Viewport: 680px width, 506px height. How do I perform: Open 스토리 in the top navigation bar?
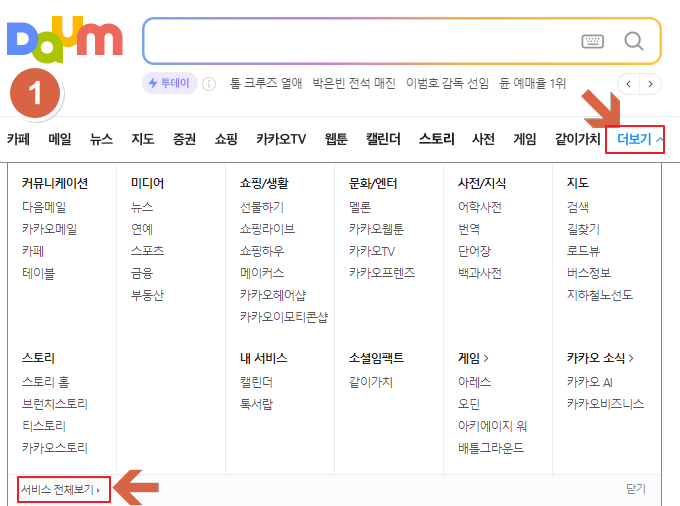tap(436, 139)
